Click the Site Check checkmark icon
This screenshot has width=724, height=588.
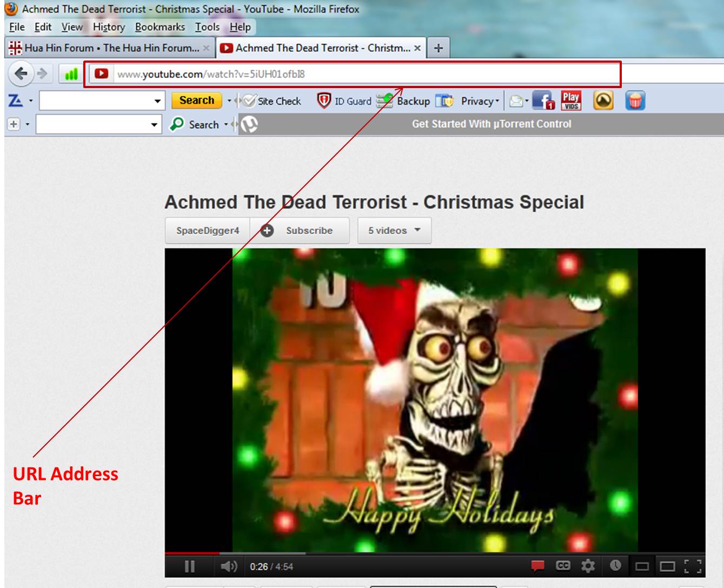(x=249, y=101)
